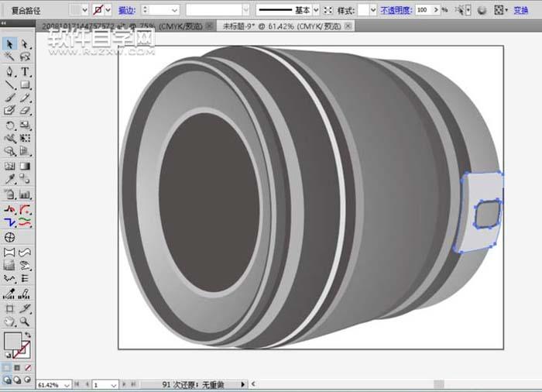The image size is (542, 392).
Task: Select the Zoom magnifier tool
Action: 25,321
